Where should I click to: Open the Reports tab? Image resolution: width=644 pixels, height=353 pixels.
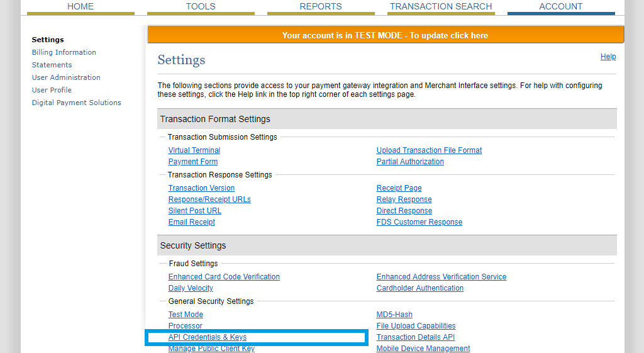click(321, 7)
